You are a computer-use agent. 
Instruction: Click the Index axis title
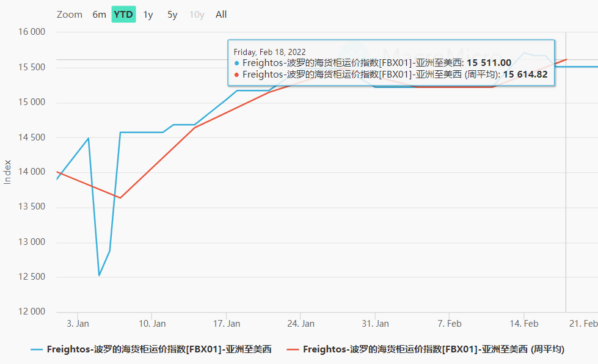[7, 170]
